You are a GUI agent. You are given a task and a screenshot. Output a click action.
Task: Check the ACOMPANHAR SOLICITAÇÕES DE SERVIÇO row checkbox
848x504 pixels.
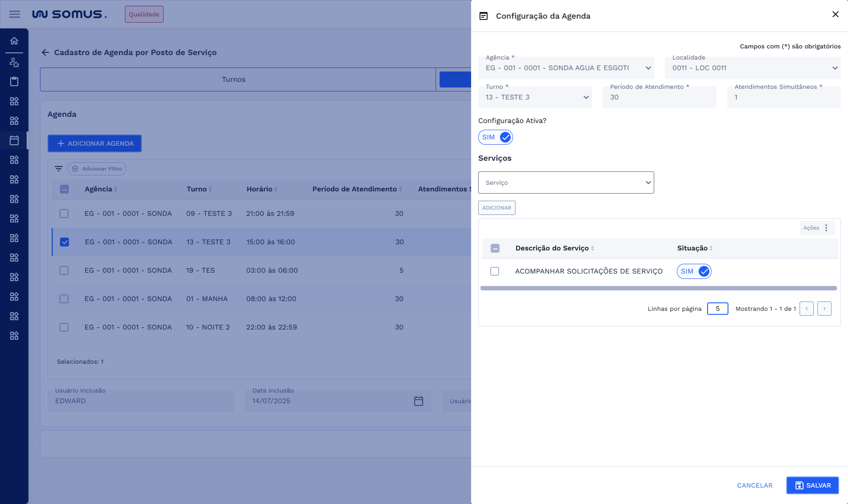(x=494, y=271)
